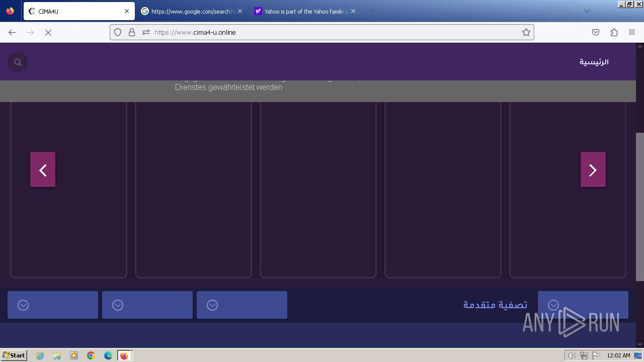This screenshot has width=644, height=362.
Task: Click the Firefox back arrow
Action: (12, 32)
